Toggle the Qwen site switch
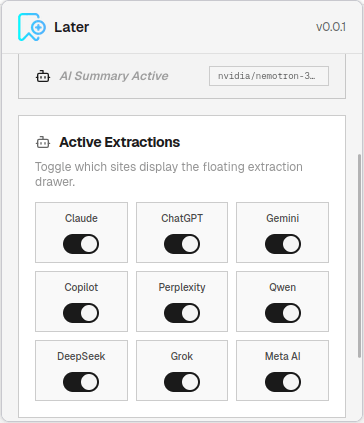364x423 pixels. click(x=283, y=313)
